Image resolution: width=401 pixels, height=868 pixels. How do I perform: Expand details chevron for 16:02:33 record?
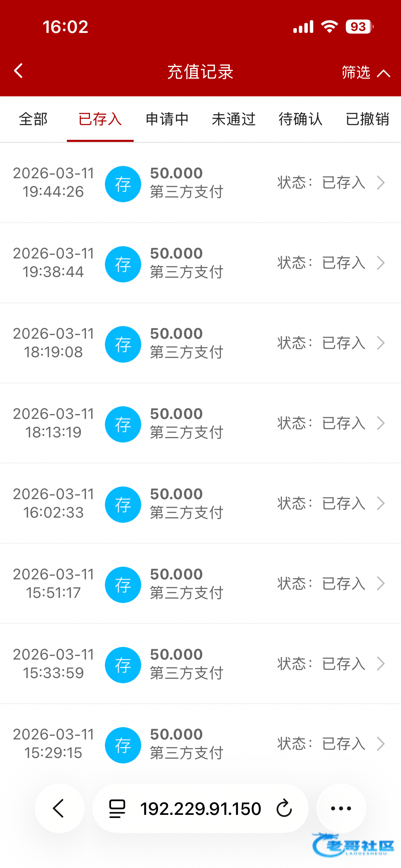(x=380, y=504)
